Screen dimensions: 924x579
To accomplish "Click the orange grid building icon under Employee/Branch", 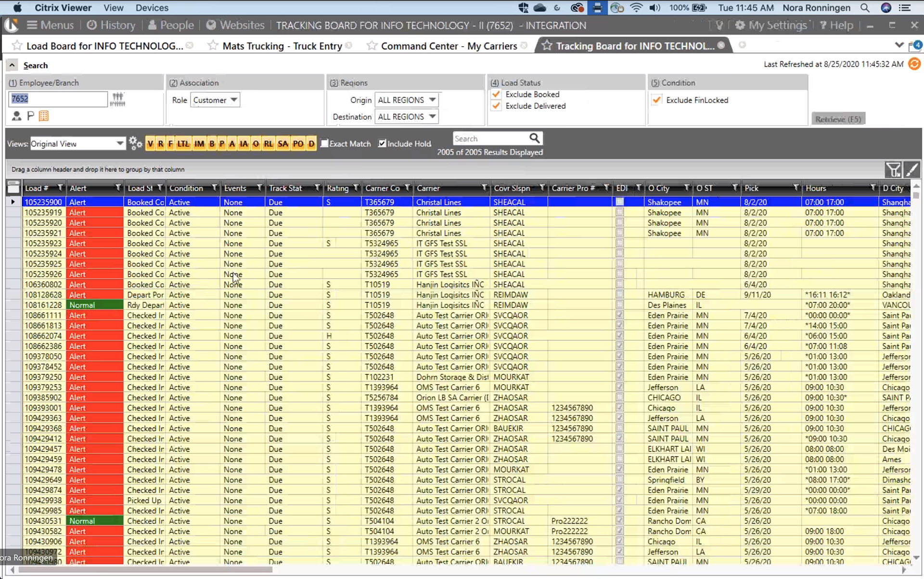I will pos(44,116).
